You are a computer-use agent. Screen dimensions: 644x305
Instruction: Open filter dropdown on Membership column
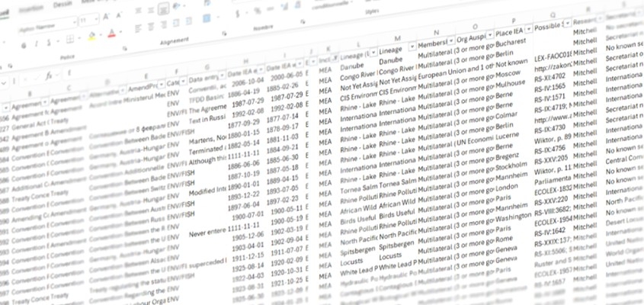[450, 42]
